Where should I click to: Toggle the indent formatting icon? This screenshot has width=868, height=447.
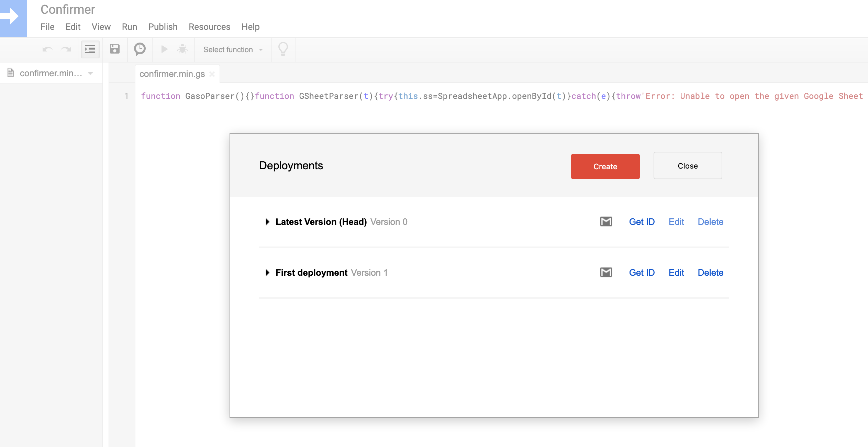90,49
